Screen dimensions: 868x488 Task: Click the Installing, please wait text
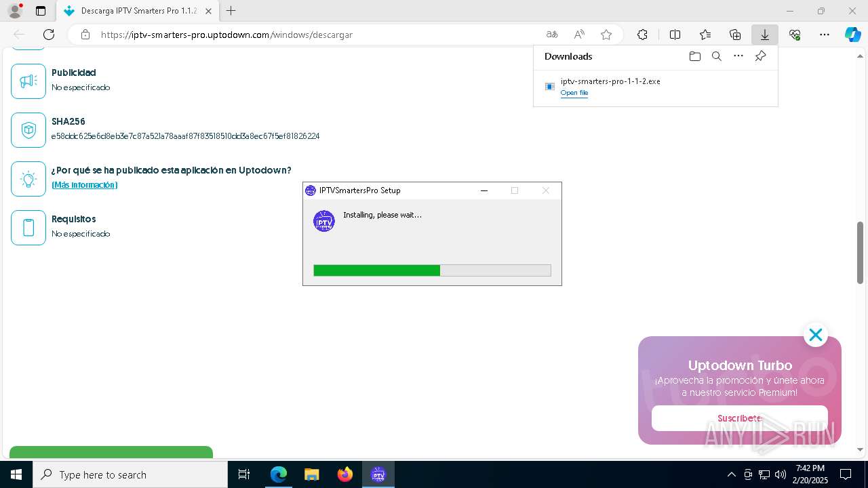click(x=382, y=215)
